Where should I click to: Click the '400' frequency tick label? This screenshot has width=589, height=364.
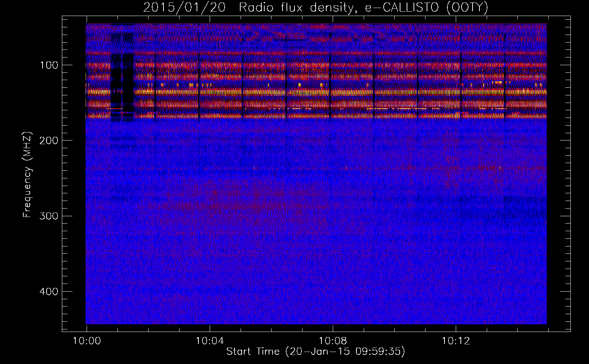(x=49, y=292)
